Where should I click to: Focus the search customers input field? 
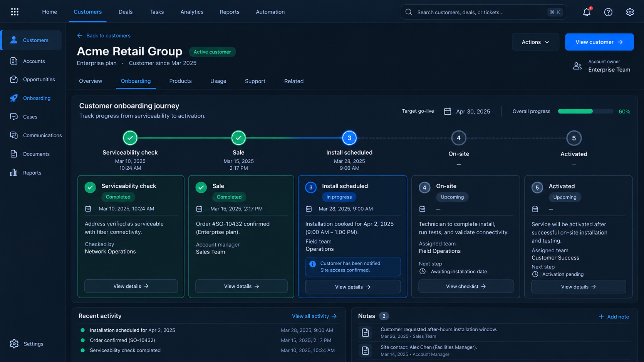point(483,12)
